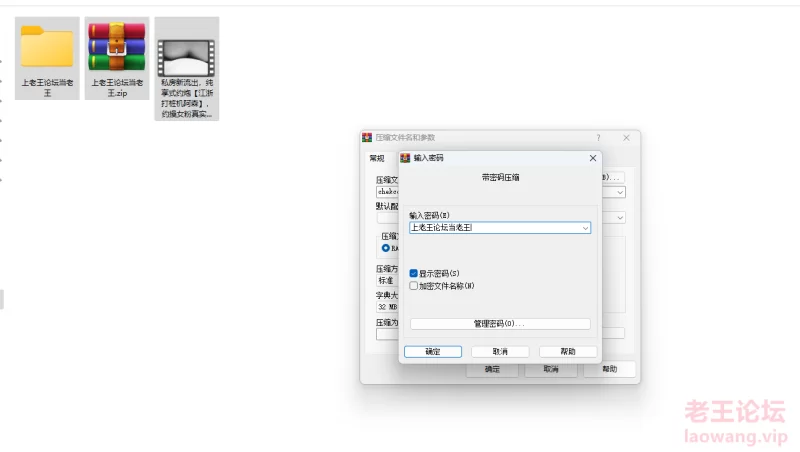Uncheck 显示密码(S) checkbox

click(414, 273)
